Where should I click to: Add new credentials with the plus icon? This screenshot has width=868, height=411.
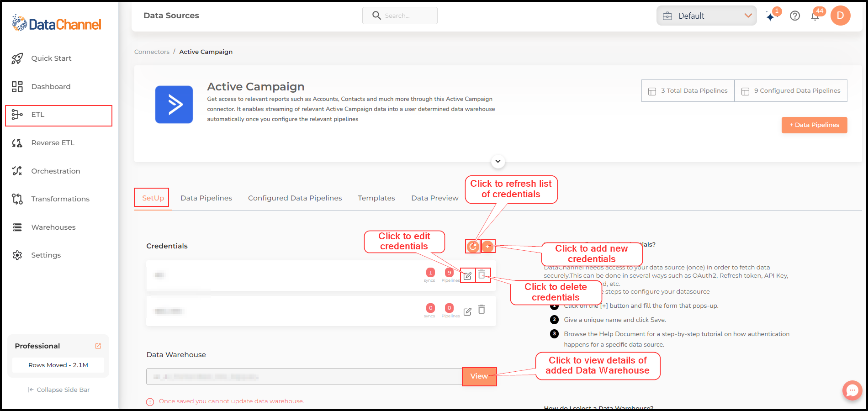tap(488, 247)
